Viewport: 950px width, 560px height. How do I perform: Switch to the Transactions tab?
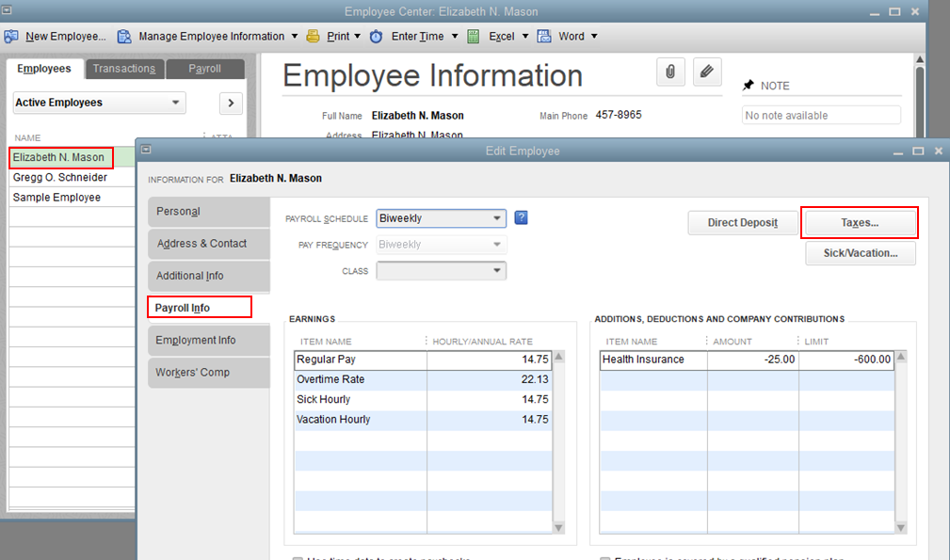pos(124,69)
